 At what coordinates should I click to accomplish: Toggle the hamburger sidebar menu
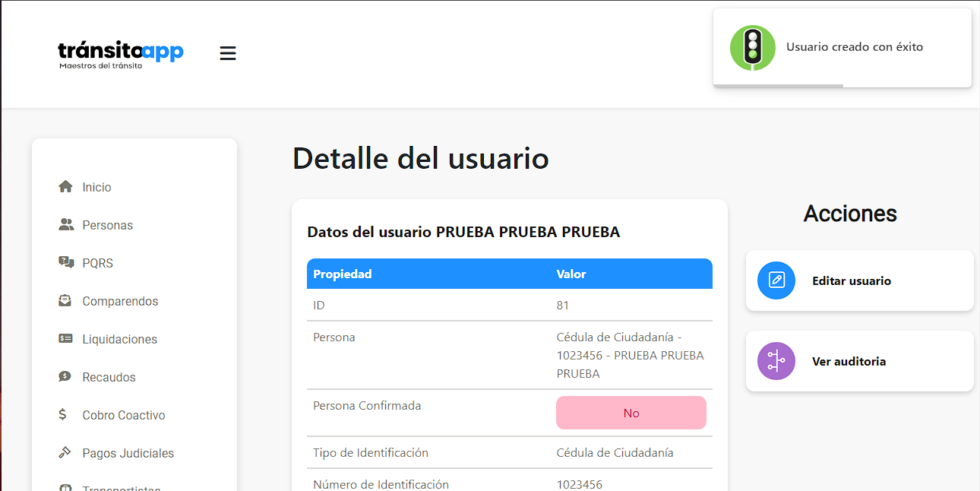click(x=228, y=53)
